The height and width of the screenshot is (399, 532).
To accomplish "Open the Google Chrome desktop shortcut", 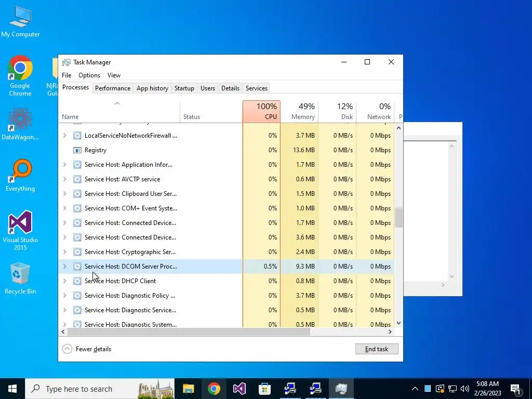I will [x=20, y=76].
